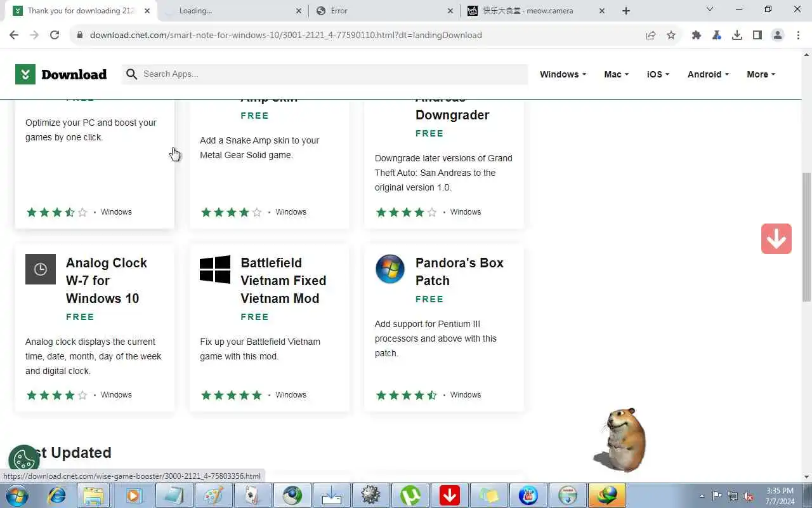The image size is (812, 508).
Task: Toggle the browser side panel icon
Action: point(757,35)
